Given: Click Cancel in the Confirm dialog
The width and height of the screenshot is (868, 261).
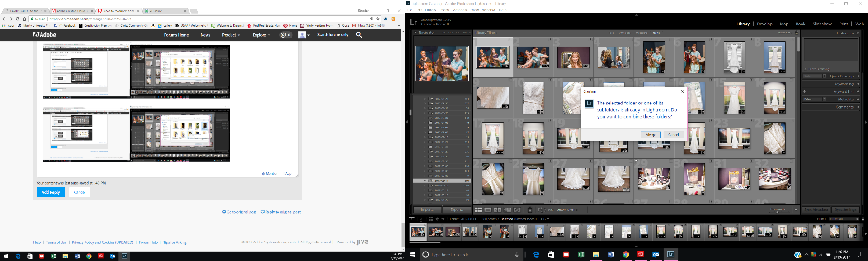Looking at the screenshot, I should tap(674, 135).
